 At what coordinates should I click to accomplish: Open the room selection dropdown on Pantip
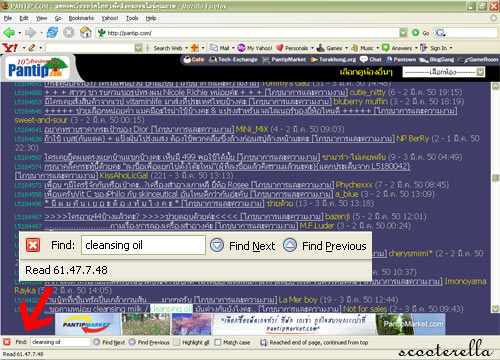443,72
